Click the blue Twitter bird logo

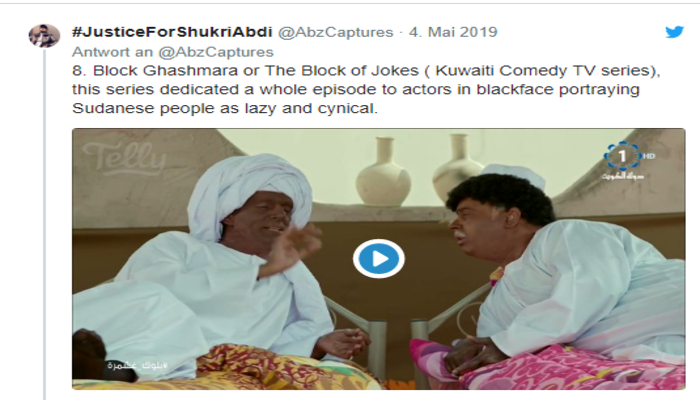point(674,32)
